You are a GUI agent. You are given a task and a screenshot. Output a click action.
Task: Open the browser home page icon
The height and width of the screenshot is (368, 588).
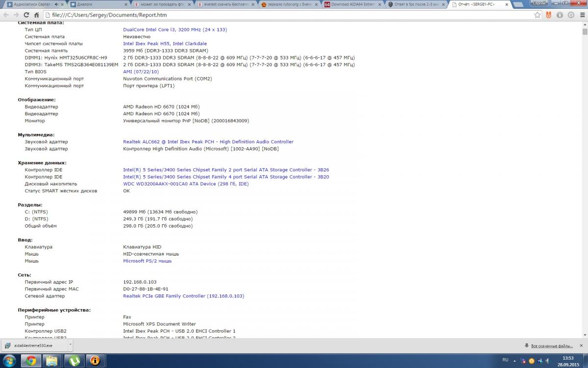(x=37, y=15)
